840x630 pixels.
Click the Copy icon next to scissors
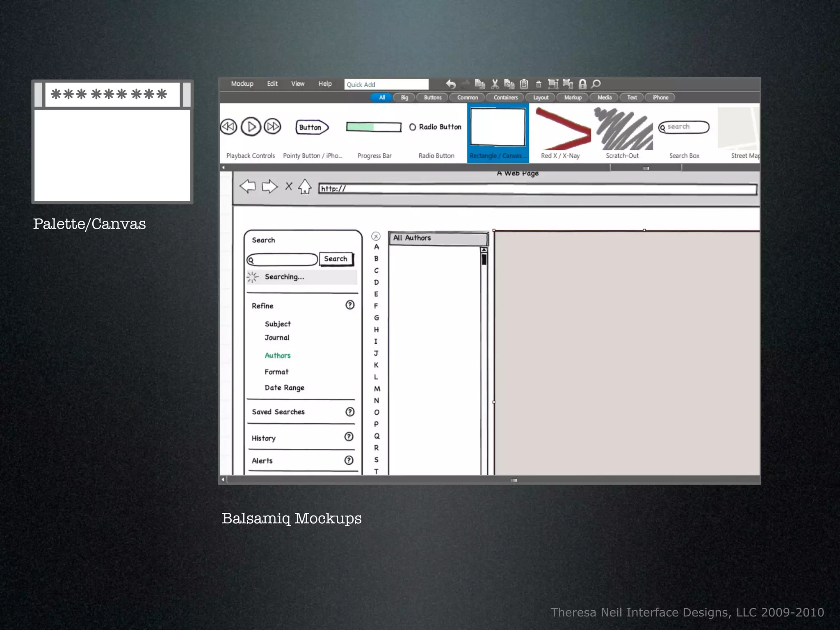[x=509, y=84]
